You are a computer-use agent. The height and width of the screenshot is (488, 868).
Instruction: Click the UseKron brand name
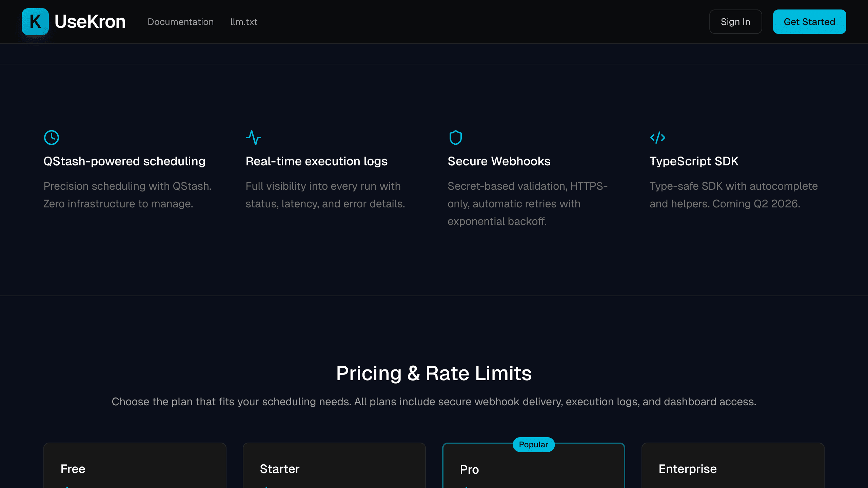(90, 22)
